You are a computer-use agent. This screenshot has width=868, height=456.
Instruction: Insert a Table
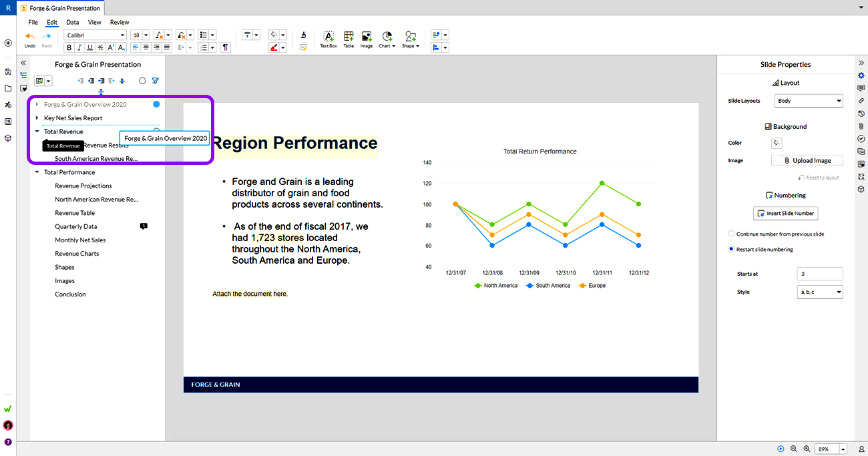349,39
